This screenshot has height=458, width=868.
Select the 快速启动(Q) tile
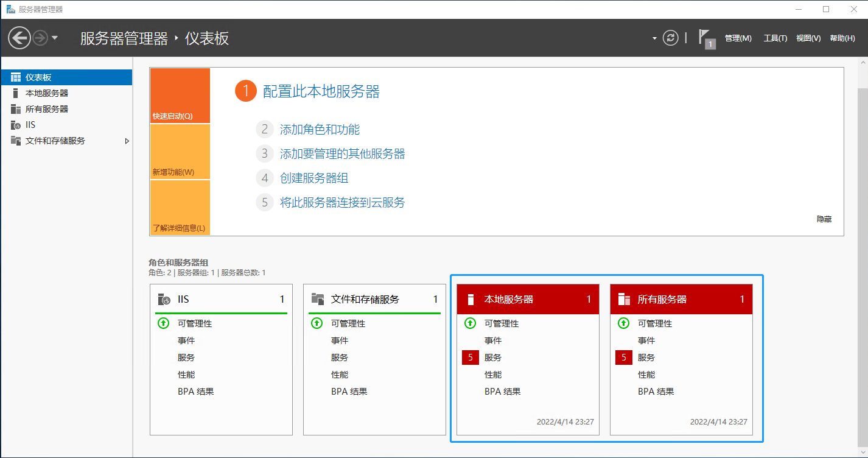[x=180, y=96]
